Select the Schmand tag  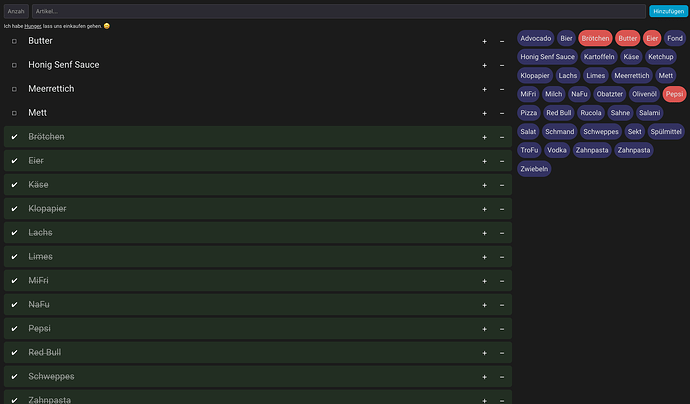[x=559, y=132]
